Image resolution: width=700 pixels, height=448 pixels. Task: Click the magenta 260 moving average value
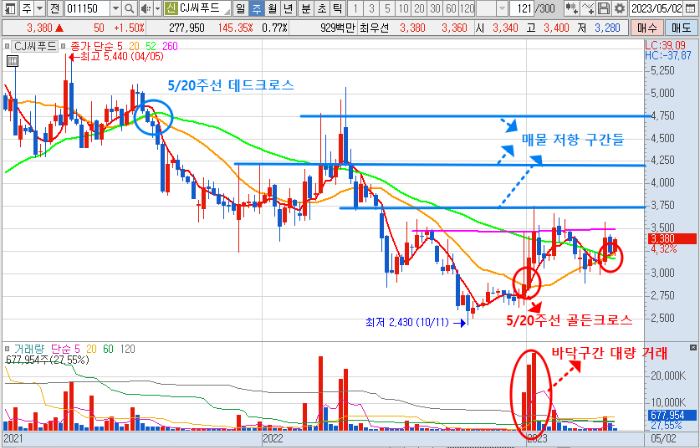tap(170, 46)
